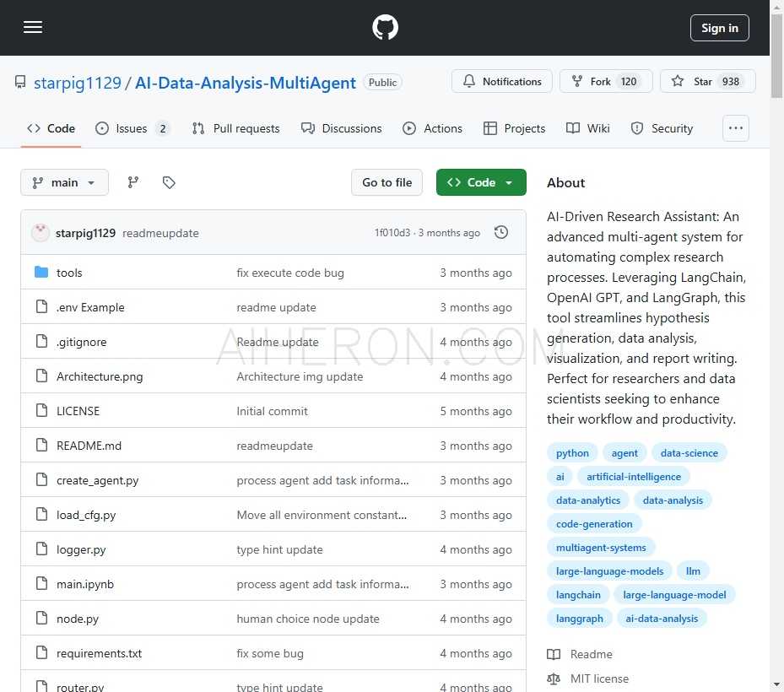The image size is (784, 692).
Task: View commit history clock icon
Action: pyautogui.click(x=501, y=233)
